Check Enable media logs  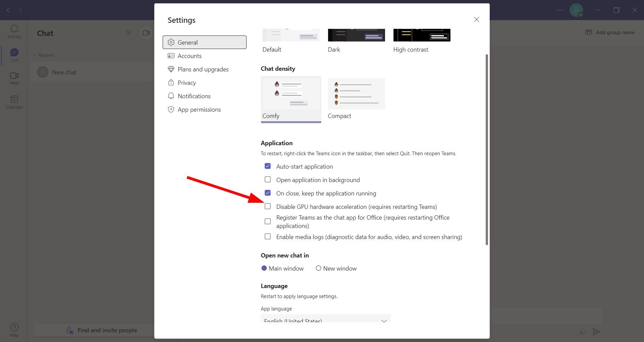tap(268, 236)
